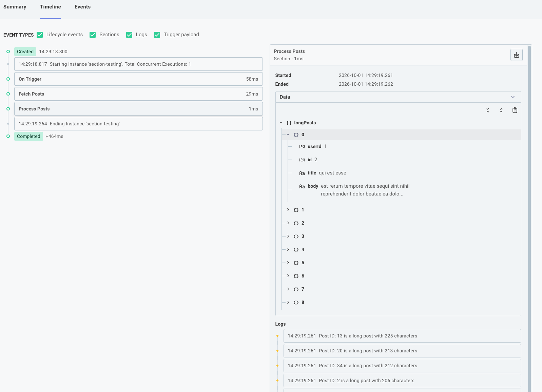This screenshot has height=392, width=542.
Task: Expand item 4 in longPosts
Action: tap(288, 250)
